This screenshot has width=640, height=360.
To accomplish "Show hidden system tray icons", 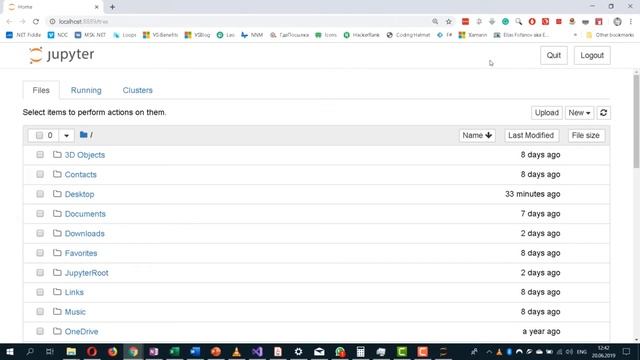I will 489,351.
